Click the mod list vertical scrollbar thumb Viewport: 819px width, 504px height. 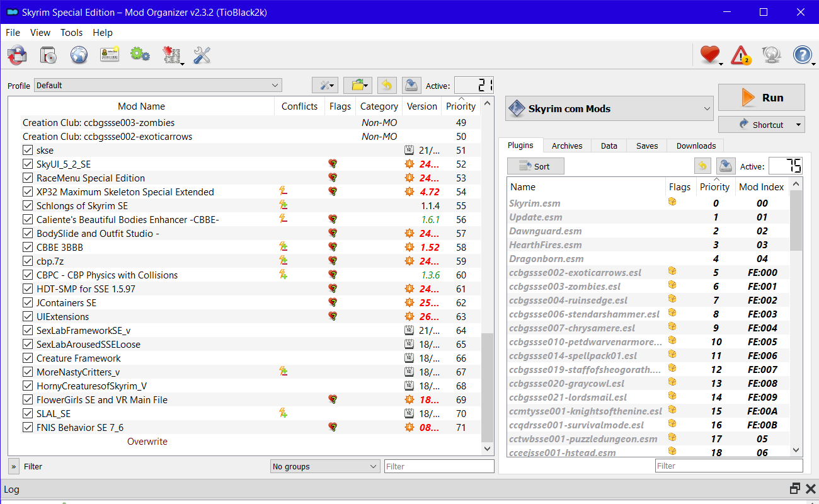click(x=488, y=388)
